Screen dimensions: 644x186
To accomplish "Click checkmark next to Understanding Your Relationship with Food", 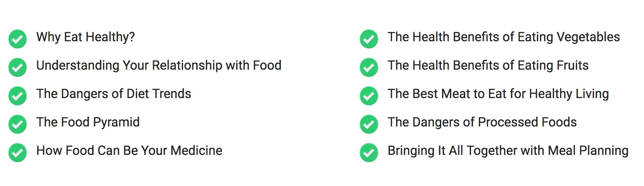I will tap(18, 67).
